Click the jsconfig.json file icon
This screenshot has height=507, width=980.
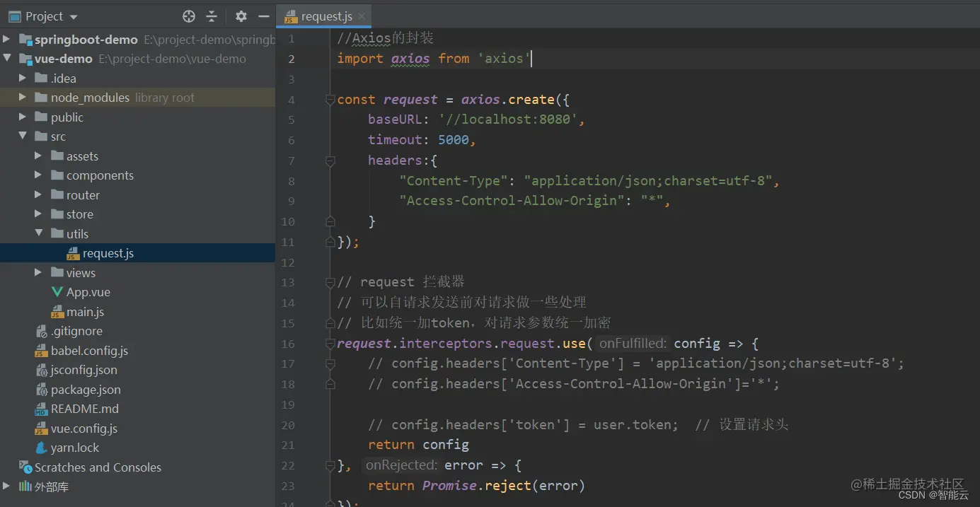pyautogui.click(x=41, y=370)
